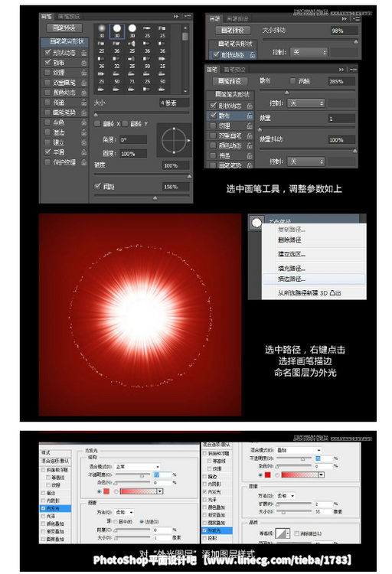392x574 pixels.
Task: Open 控制 dropdown under 数量抖动
Action: pos(306,161)
